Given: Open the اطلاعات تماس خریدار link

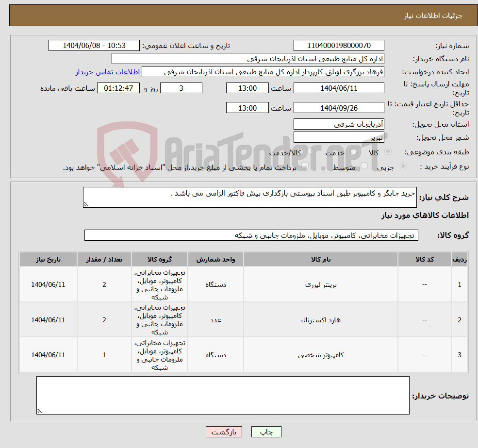Looking at the screenshot, I should (x=108, y=72).
